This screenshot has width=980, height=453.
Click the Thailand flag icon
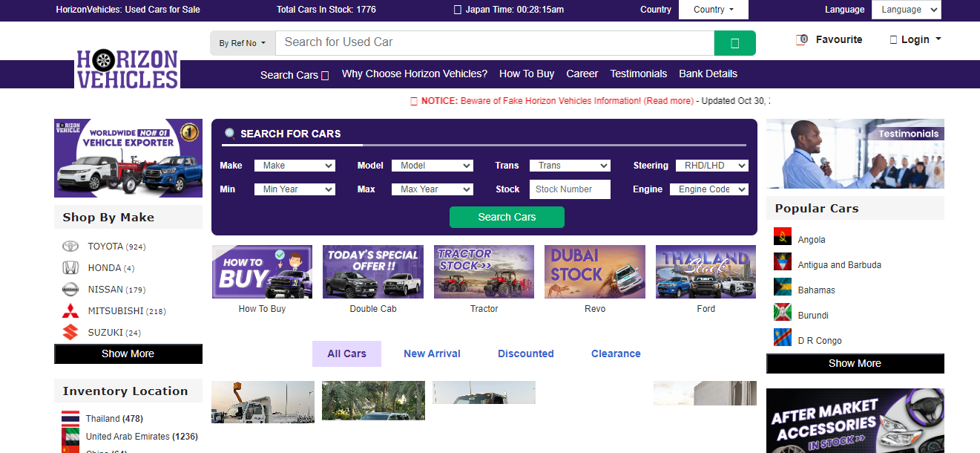(x=70, y=417)
